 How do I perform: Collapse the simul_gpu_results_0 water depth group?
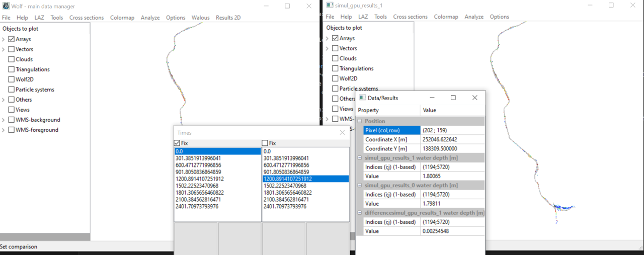click(x=360, y=186)
